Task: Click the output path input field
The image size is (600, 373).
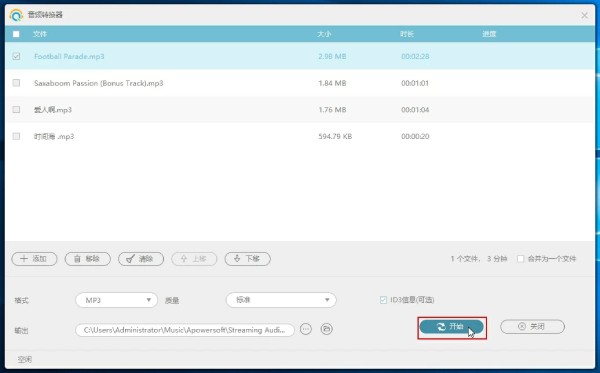Action: click(x=185, y=330)
